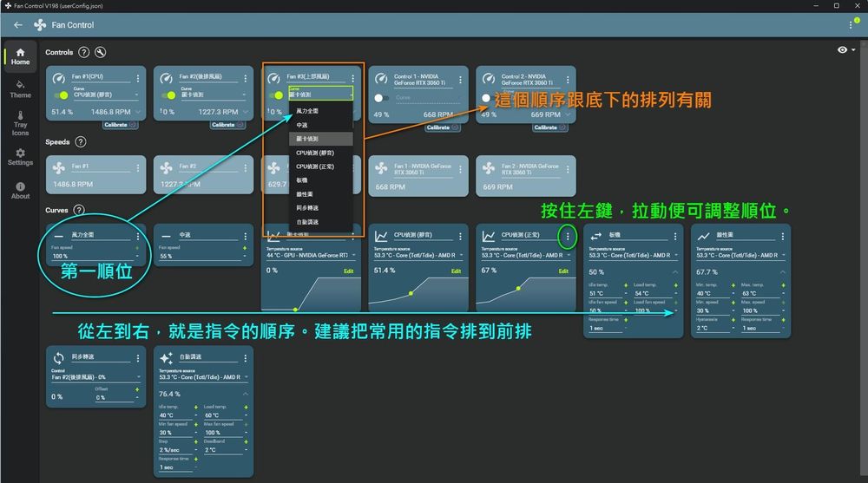Open Fan 2 NVIDIA speed card options menu

click(568, 169)
